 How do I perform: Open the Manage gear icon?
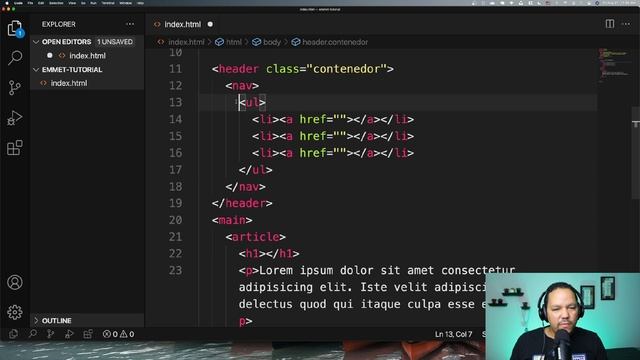pos(15,312)
